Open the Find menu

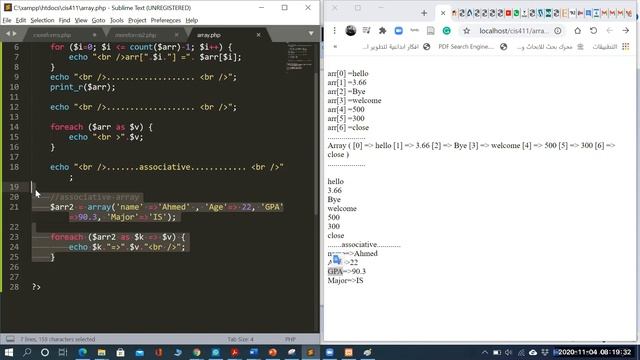(x=64, y=20)
